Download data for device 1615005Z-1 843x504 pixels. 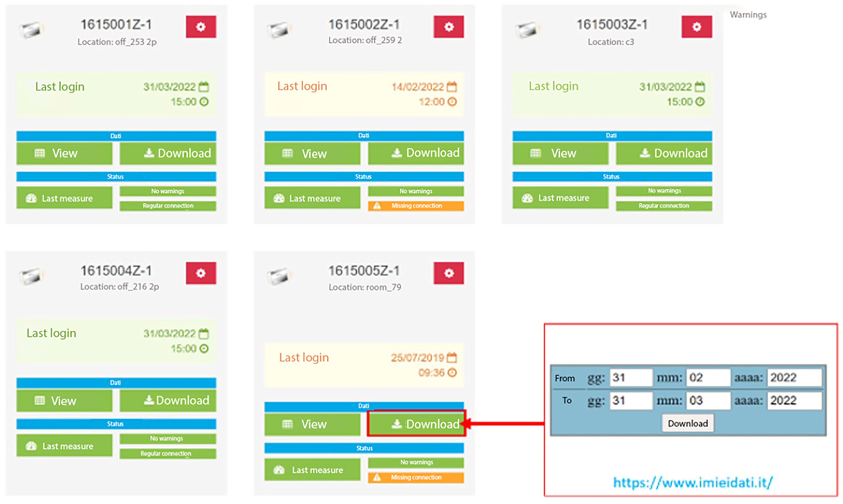coord(416,424)
